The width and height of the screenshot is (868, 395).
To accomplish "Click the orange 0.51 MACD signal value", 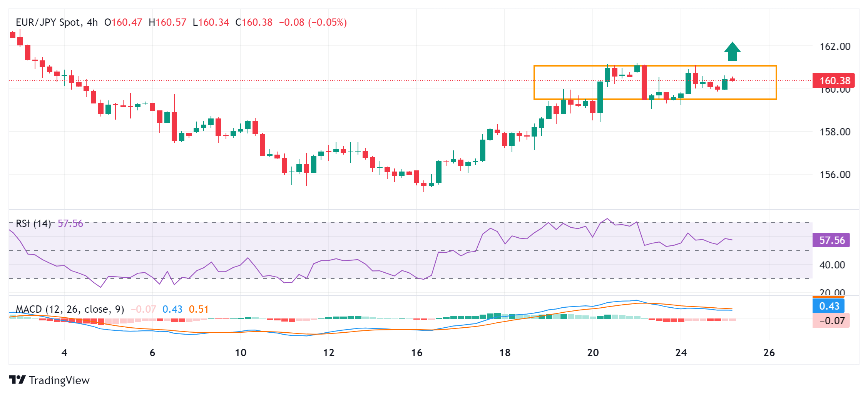I will point(198,309).
